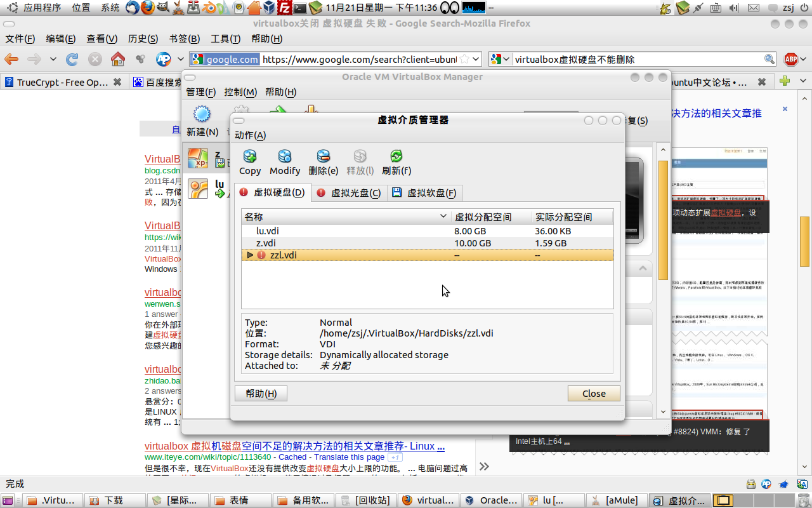Click the 实际分配空间 column header
This screenshot has width=812, height=508.
pyautogui.click(x=572, y=217)
